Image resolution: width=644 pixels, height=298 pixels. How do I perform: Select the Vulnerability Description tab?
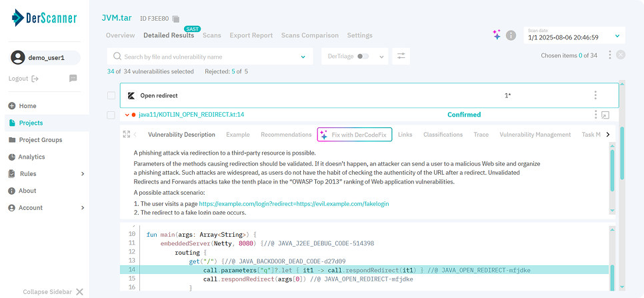[181, 135]
